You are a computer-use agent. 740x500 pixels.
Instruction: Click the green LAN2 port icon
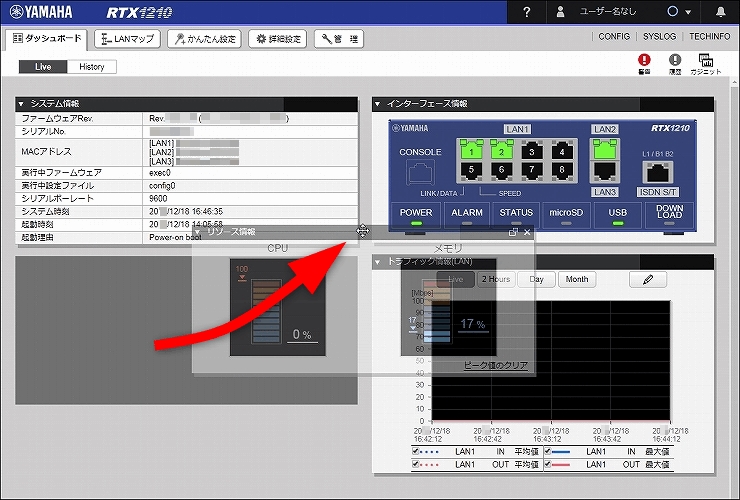[605, 149]
